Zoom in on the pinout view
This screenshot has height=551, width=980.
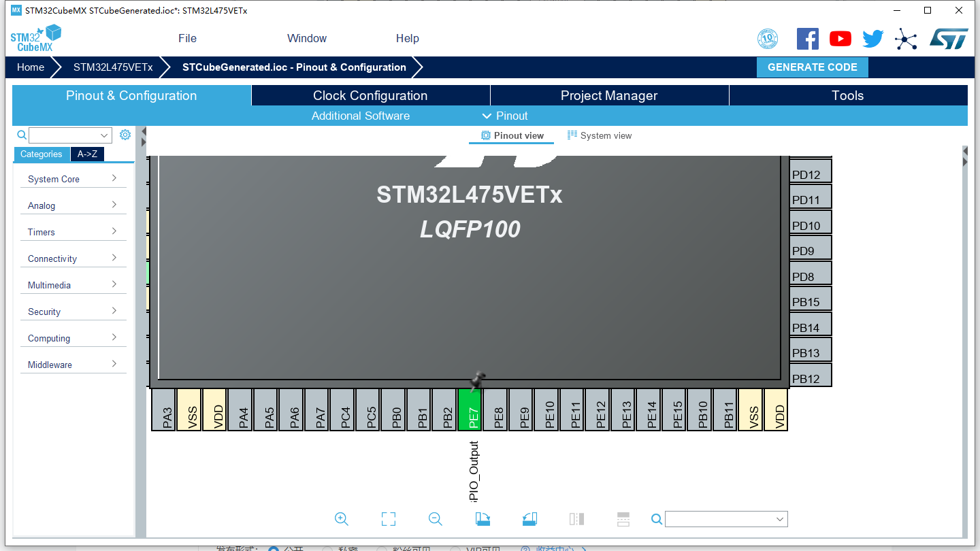point(342,518)
